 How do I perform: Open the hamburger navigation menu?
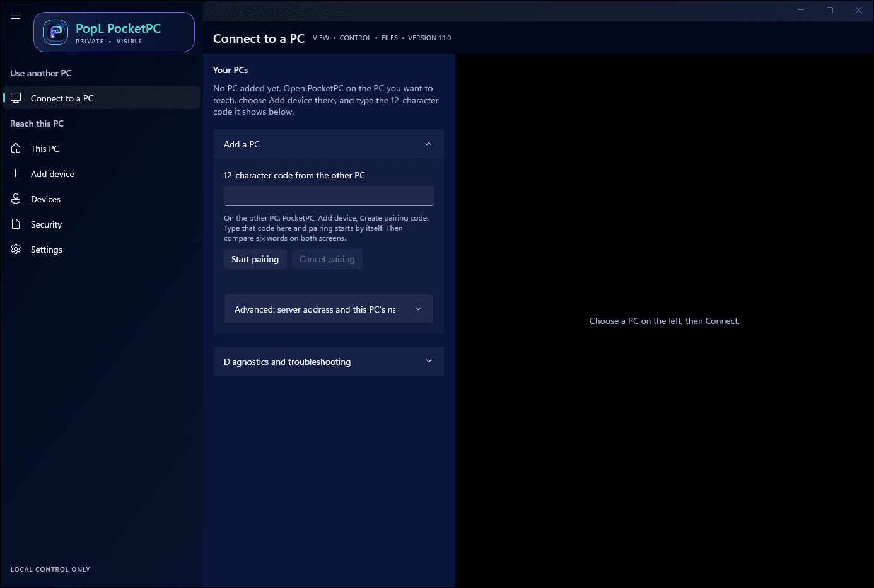click(x=16, y=16)
